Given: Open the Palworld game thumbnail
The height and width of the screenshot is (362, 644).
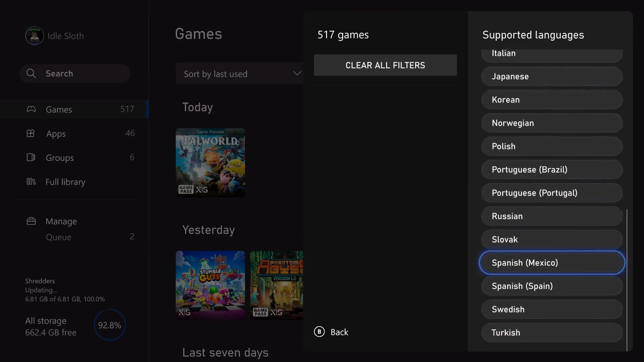Looking at the screenshot, I should point(210,163).
